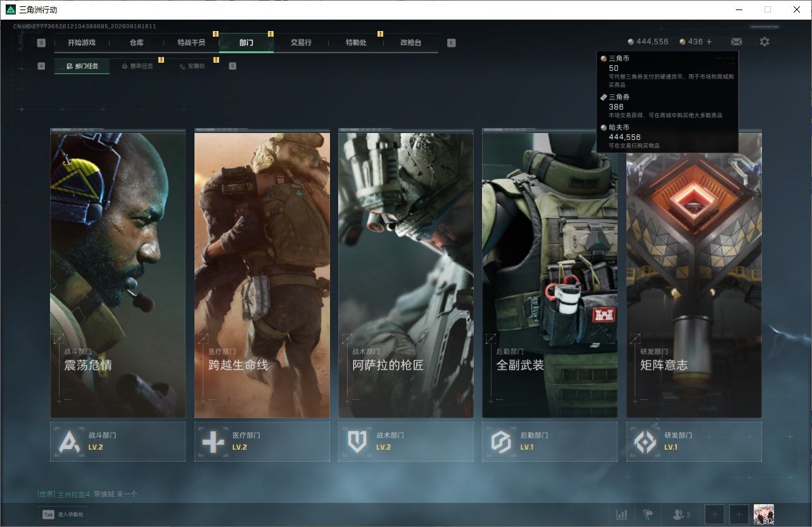Click the 后勤部门 LV.1 level panel
This screenshot has width=812, height=527.
click(550, 441)
